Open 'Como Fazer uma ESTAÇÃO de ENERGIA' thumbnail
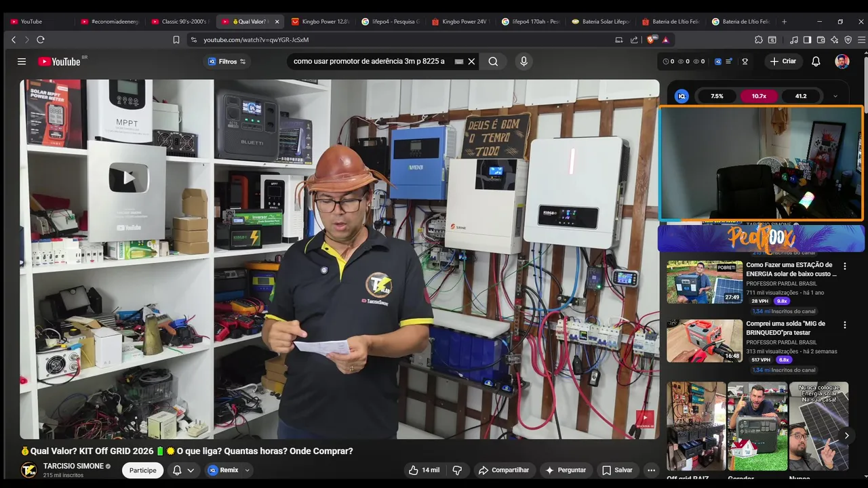This screenshot has width=868, height=488. tap(705, 282)
